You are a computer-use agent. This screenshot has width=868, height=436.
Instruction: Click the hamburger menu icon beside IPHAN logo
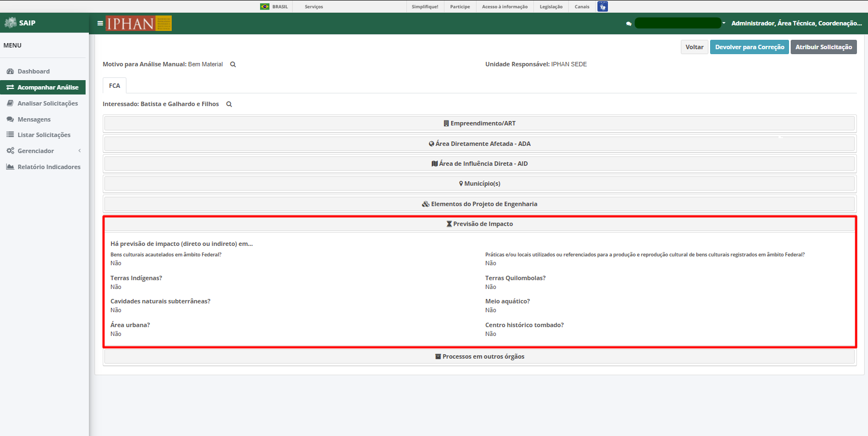tap(100, 23)
